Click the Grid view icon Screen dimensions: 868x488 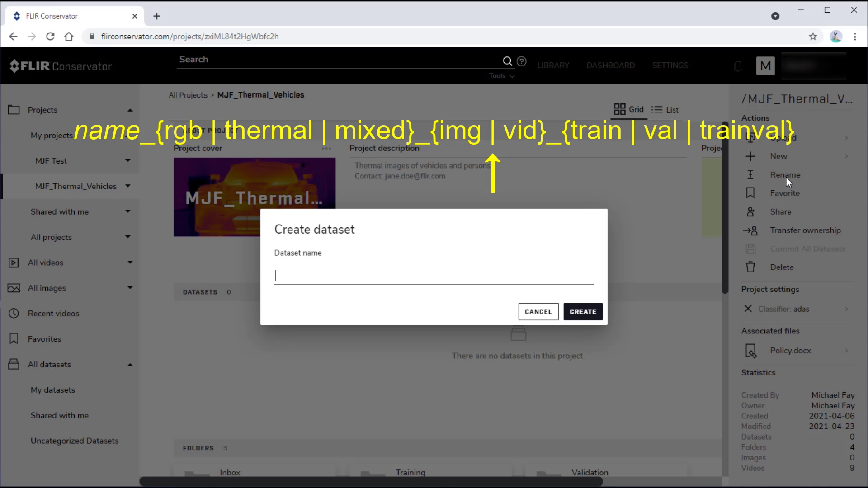[620, 110]
